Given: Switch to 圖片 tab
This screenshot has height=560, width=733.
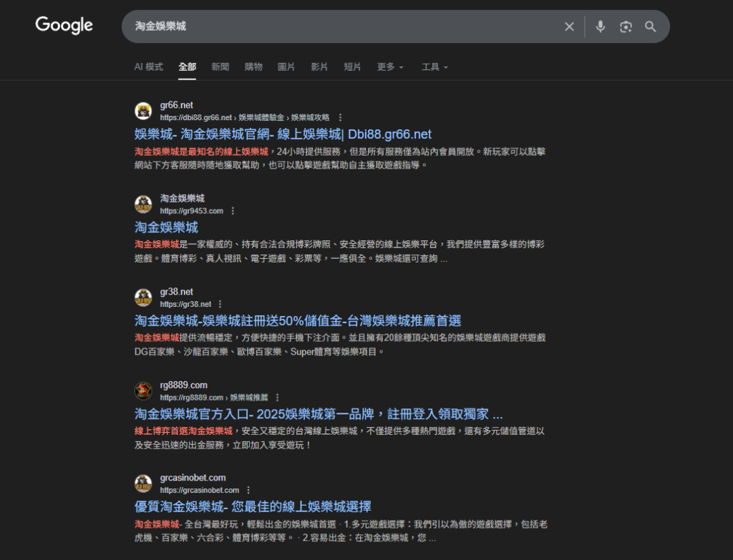Looking at the screenshot, I should click(x=286, y=67).
